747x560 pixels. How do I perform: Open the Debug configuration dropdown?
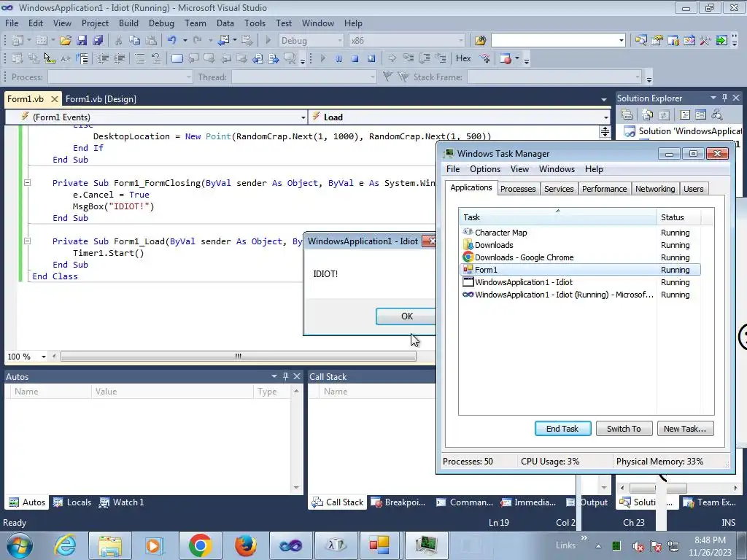coord(340,41)
